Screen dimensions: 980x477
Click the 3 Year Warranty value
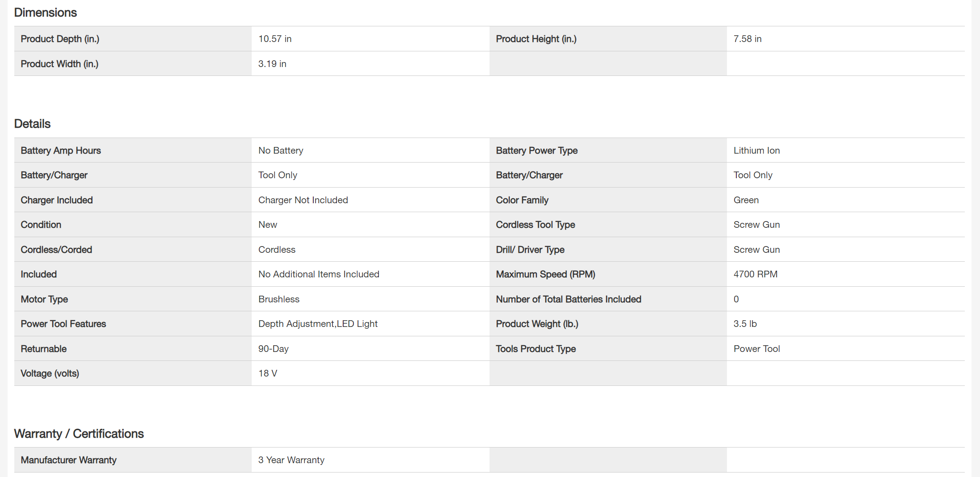tap(291, 460)
